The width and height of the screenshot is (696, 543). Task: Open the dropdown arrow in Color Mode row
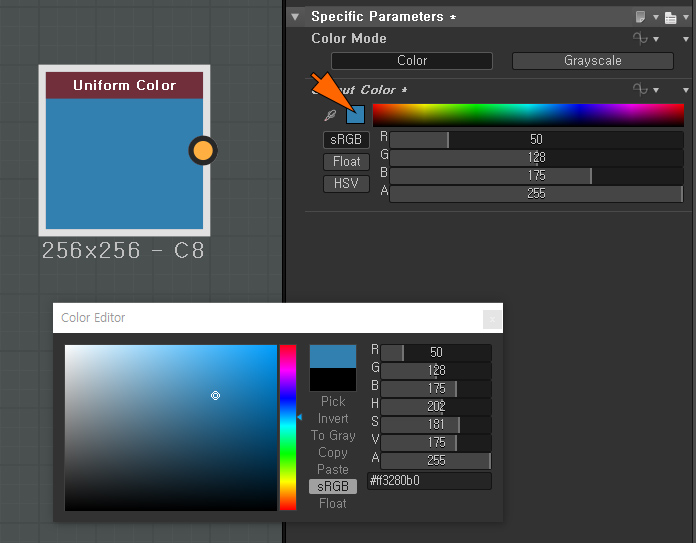657,39
